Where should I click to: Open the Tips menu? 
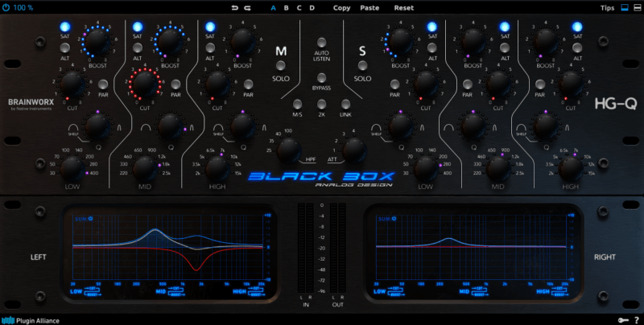click(608, 8)
